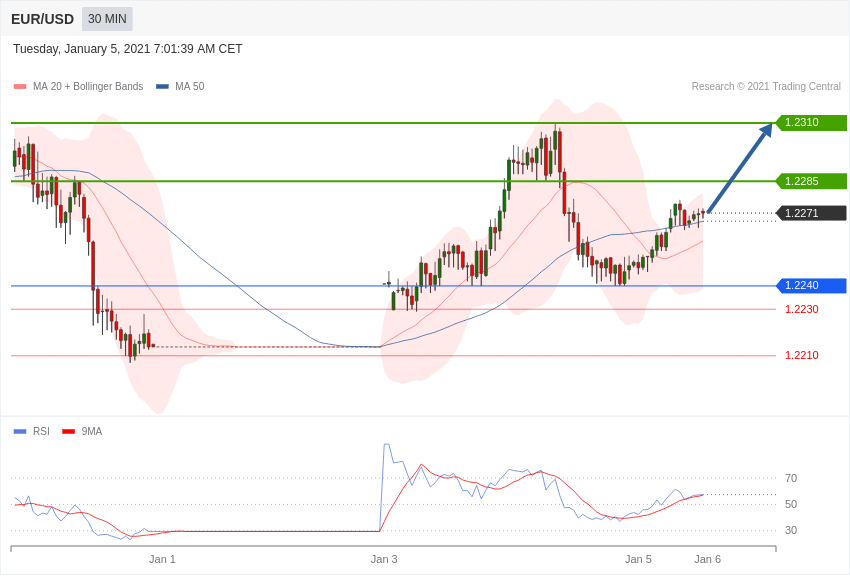Click the Jan 5 date axis label
Screen dimensions: 850x576
[x=638, y=559]
